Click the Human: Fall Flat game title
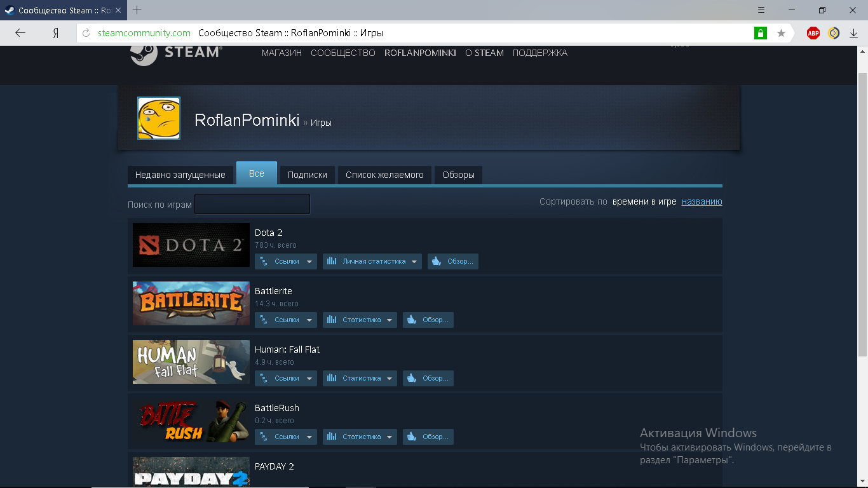The width and height of the screenshot is (868, 488). pos(287,349)
